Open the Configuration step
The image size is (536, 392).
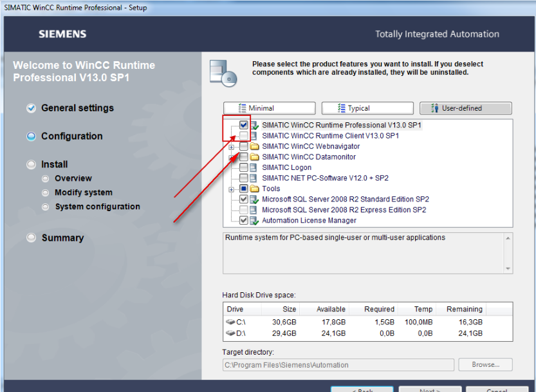[72, 136]
